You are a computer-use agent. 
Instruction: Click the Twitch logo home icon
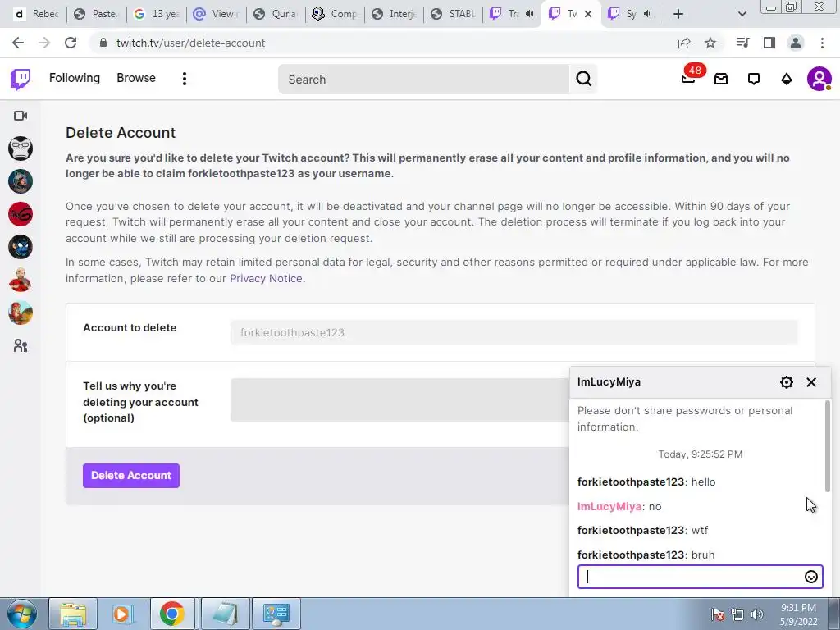tap(21, 80)
